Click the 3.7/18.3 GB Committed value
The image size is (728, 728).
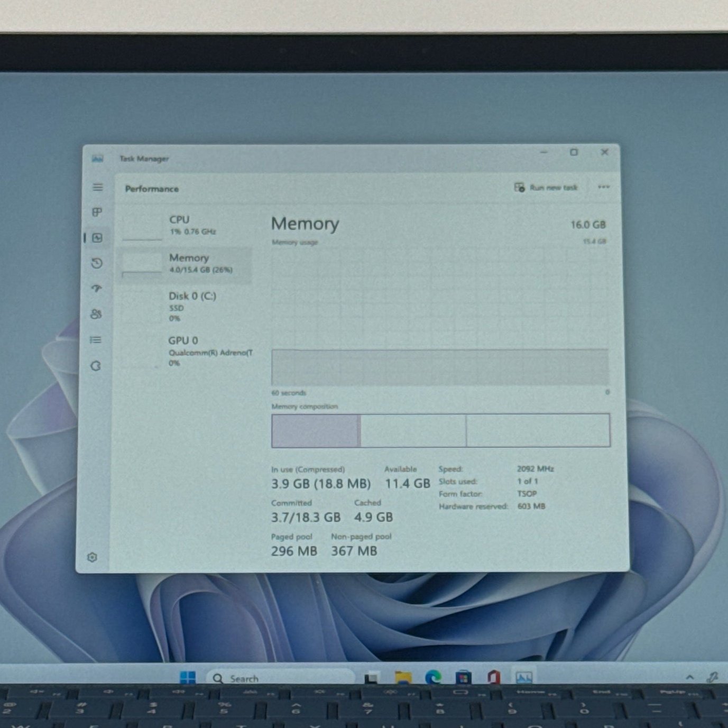click(306, 517)
